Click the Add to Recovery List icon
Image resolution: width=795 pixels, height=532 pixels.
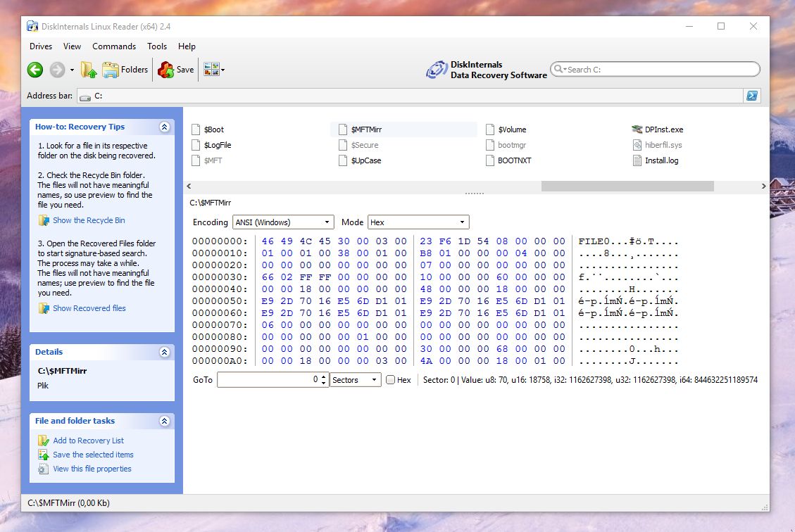pyautogui.click(x=44, y=441)
